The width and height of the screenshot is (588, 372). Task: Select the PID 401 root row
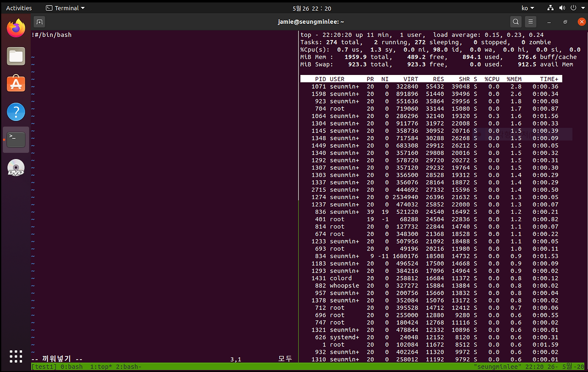[431, 219]
